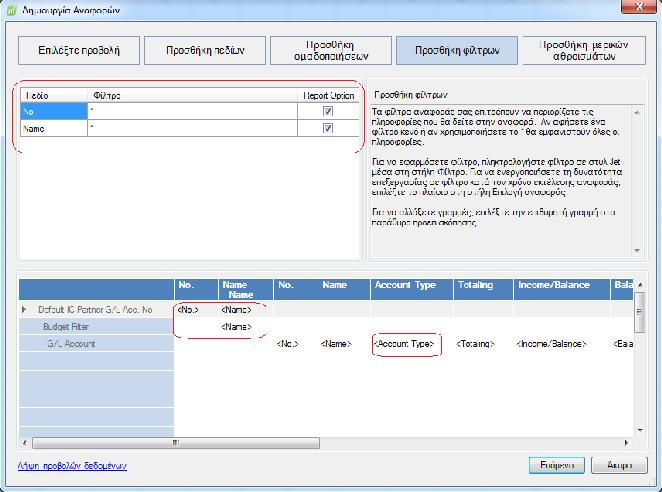
Task: Click the Φίλτρο column header
Action: pyautogui.click(x=192, y=96)
